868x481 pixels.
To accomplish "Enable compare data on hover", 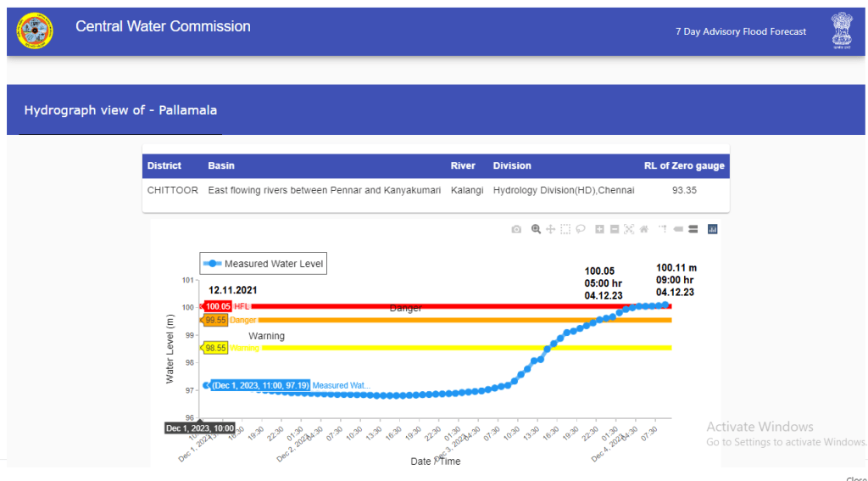I will [693, 229].
